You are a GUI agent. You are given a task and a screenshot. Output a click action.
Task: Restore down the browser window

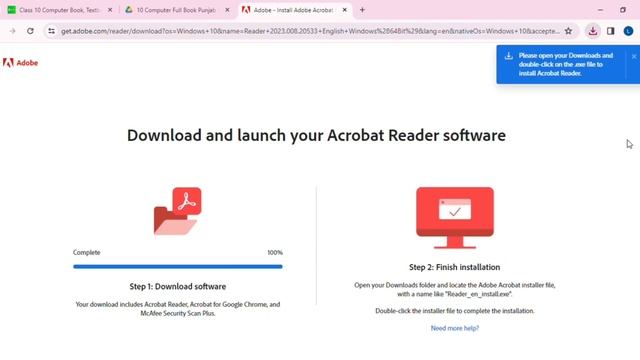(x=623, y=10)
